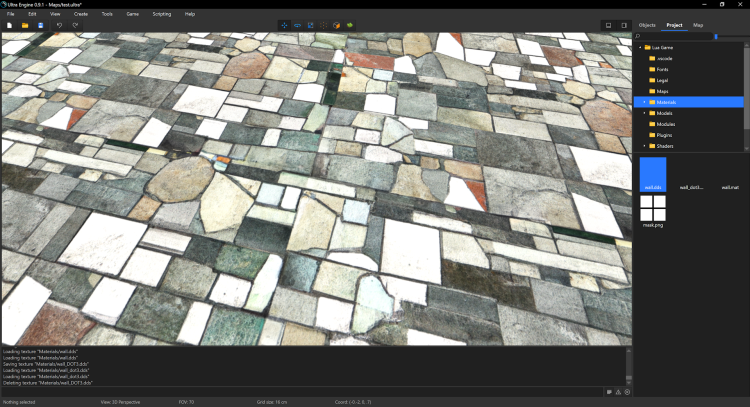The height and width of the screenshot is (407, 750).
Task: Collapse the Lua Game root folder
Action: (x=639, y=47)
